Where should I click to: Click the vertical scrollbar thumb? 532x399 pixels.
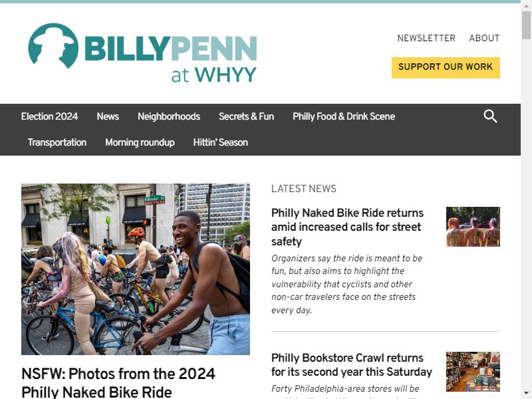(x=526, y=25)
